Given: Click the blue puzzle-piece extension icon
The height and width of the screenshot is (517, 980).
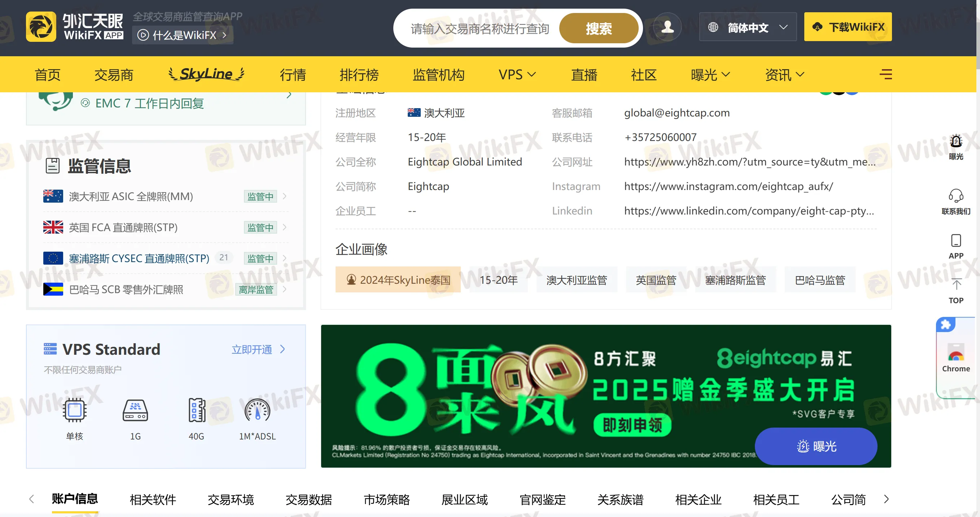Looking at the screenshot, I should (945, 324).
